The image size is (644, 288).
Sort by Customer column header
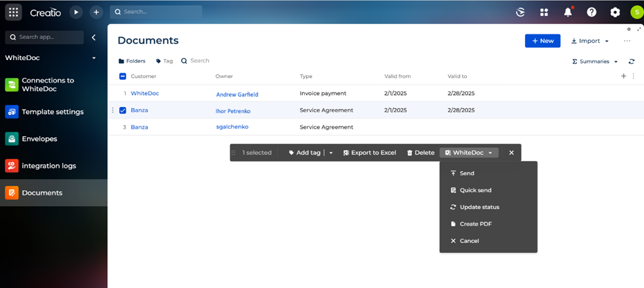[x=143, y=77]
